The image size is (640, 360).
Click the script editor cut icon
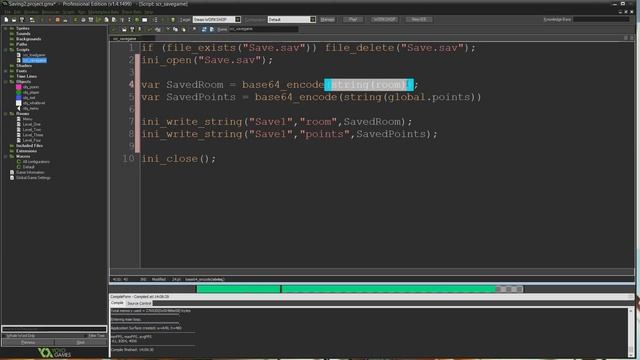(x=168, y=29)
